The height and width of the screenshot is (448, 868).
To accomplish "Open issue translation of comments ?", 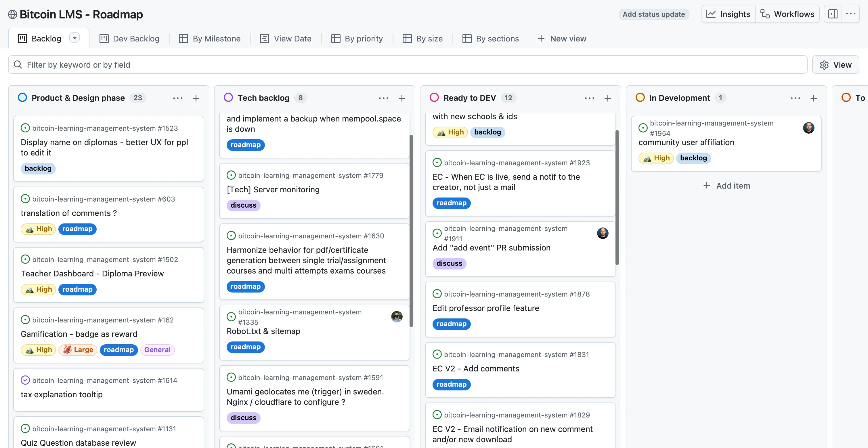I will [69, 213].
